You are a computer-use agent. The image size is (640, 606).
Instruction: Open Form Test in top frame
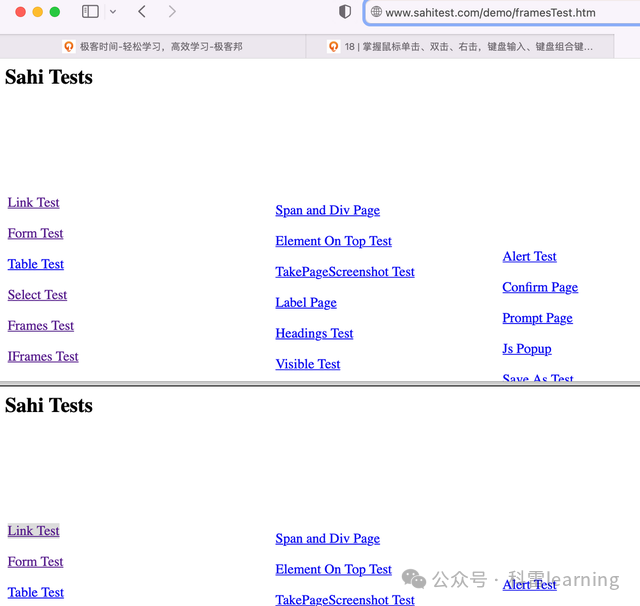pos(36,233)
